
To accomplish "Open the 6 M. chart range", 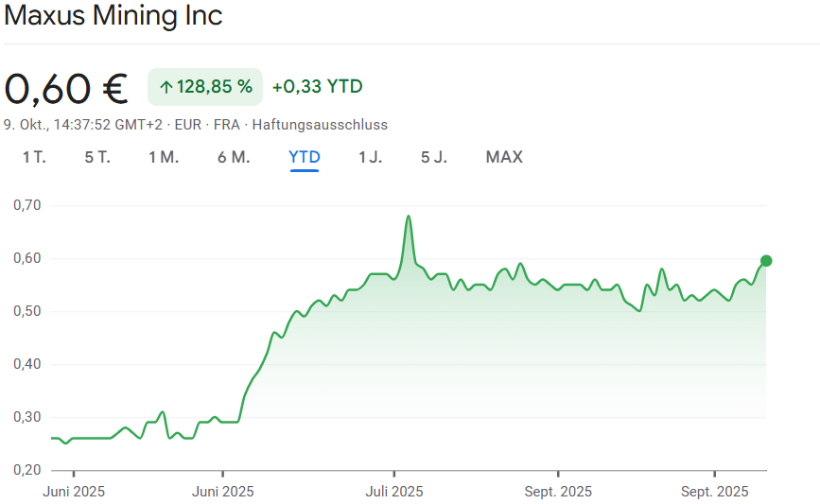I will [x=234, y=157].
